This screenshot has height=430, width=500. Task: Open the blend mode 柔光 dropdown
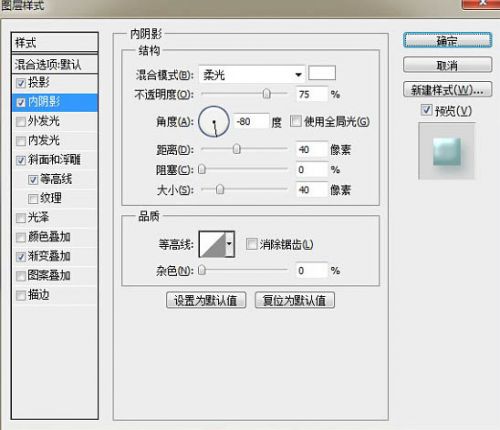(252, 74)
